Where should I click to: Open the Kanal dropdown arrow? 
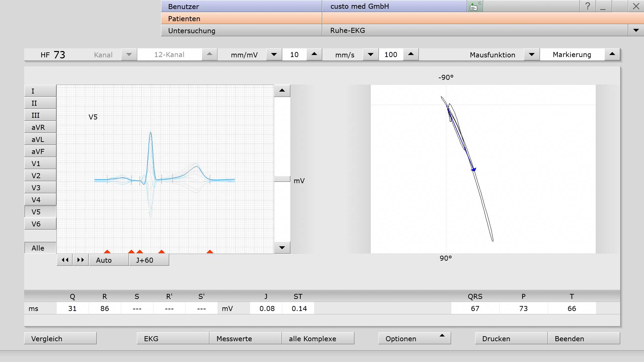click(129, 54)
